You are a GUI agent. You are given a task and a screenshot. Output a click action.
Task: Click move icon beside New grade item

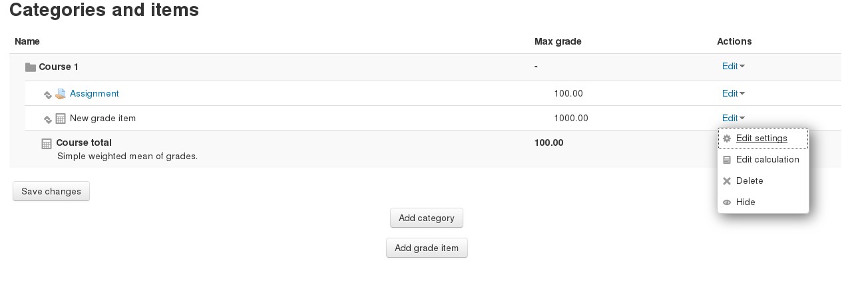[48, 119]
